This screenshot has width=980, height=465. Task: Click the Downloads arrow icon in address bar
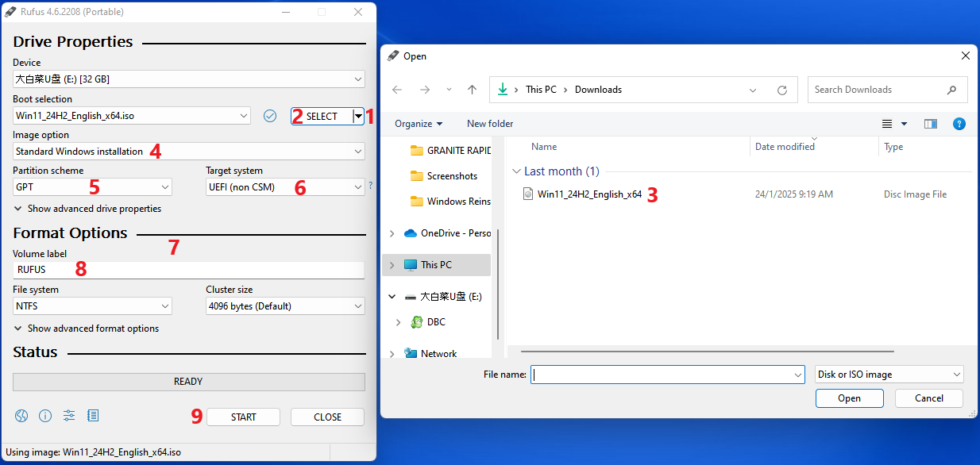tap(502, 90)
